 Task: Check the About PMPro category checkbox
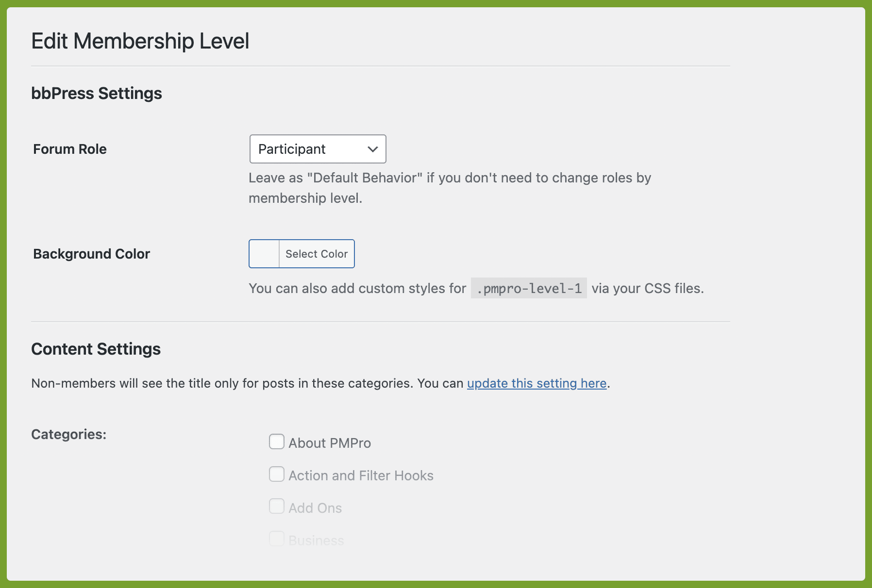pos(277,441)
